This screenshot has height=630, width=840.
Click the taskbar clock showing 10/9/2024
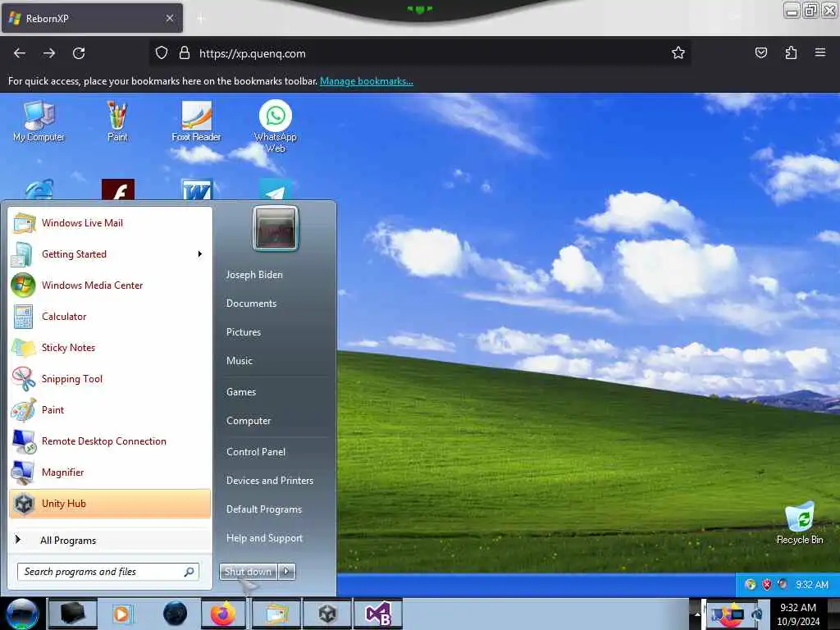(798, 614)
